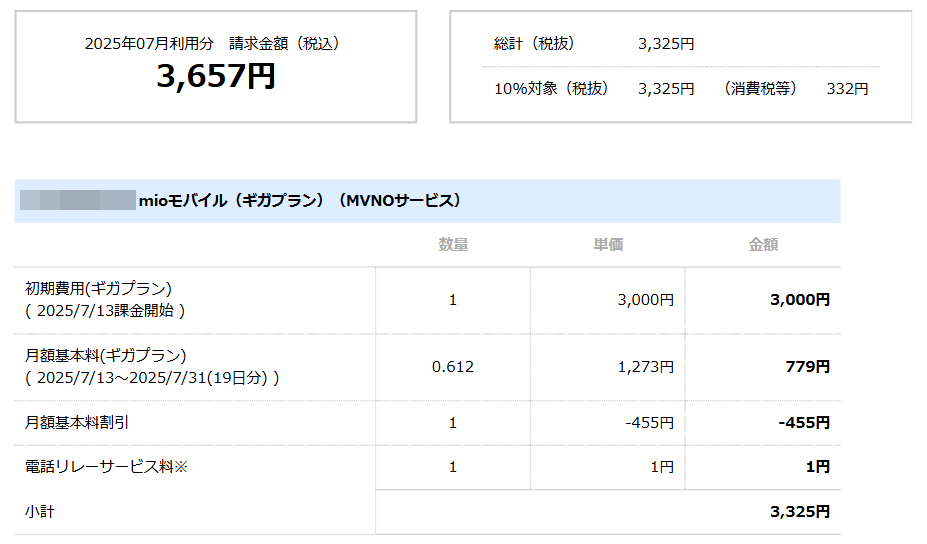Select the 消費税等 tax label
927x544 pixels.
pos(761,88)
